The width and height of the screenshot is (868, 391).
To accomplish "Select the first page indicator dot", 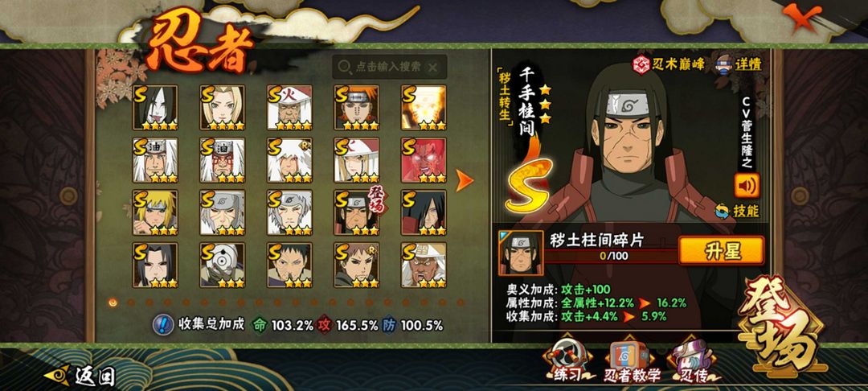I will tap(113, 303).
